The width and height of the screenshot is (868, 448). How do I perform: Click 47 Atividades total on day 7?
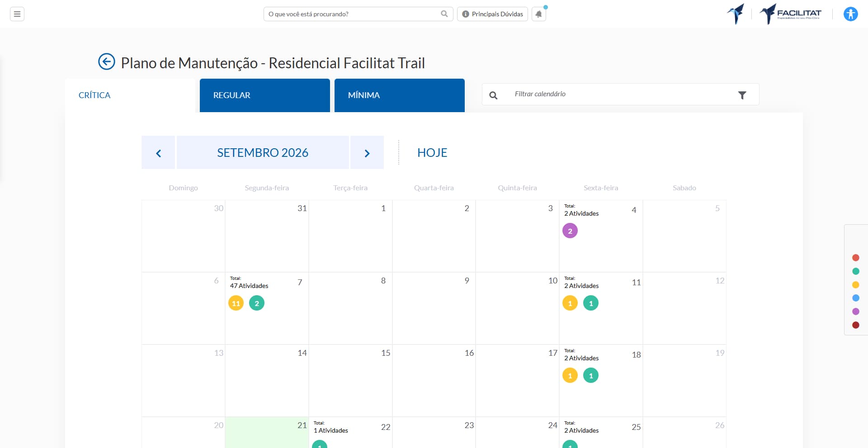(x=249, y=286)
